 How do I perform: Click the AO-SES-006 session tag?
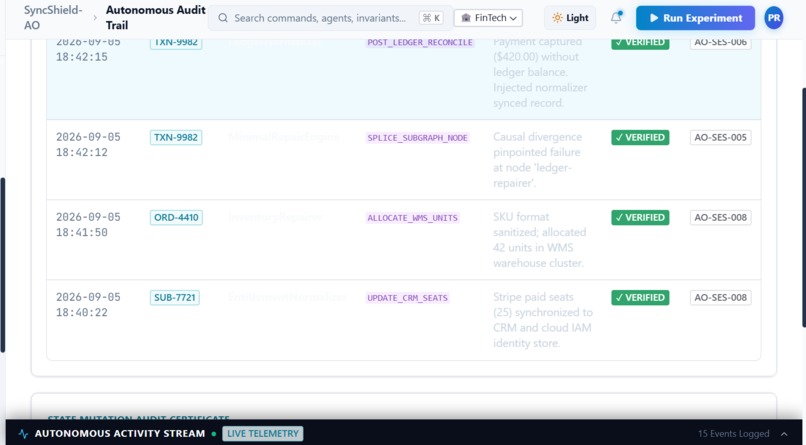point(721,42)
